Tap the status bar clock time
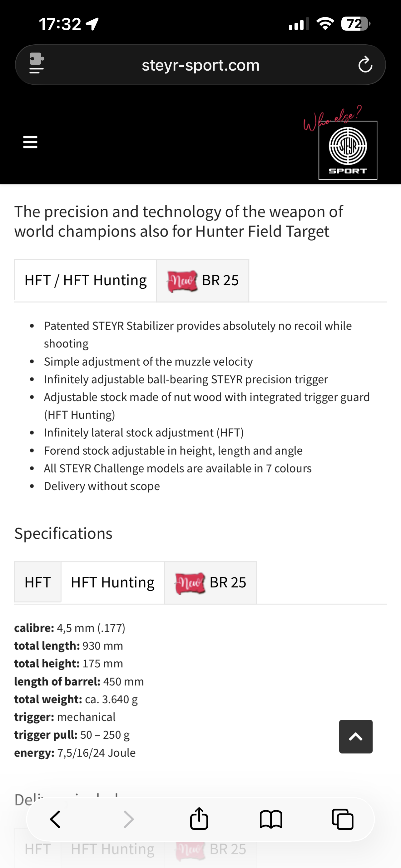Image resolution: width=401 pixels, height=868 pixels. 60,24
